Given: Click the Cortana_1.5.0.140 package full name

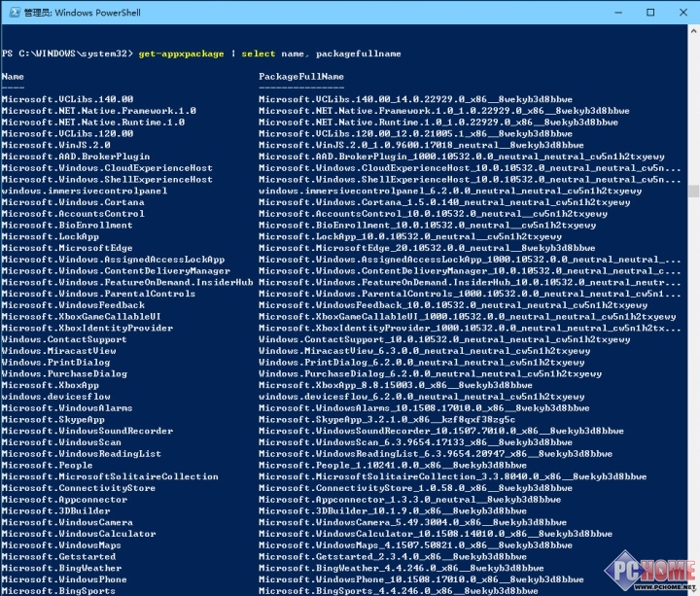Looking at the screenshot, I should [x=444, y=202].
